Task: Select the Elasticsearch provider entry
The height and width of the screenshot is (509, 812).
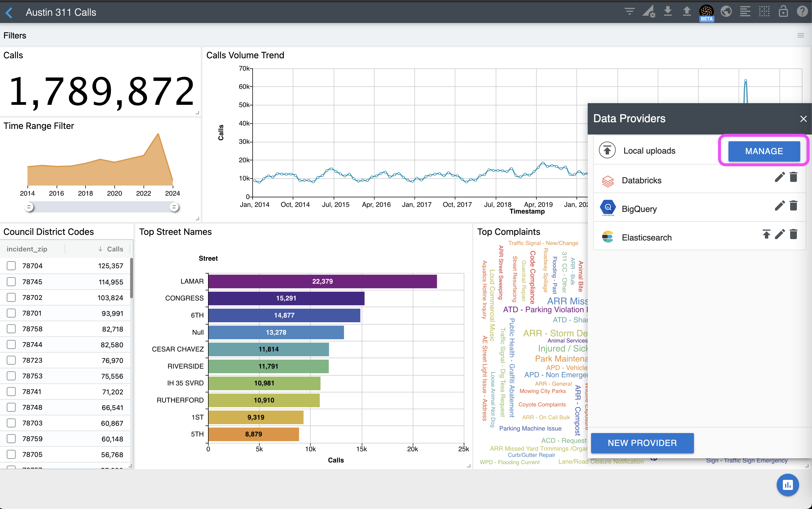Action: [x=646, y=237]
